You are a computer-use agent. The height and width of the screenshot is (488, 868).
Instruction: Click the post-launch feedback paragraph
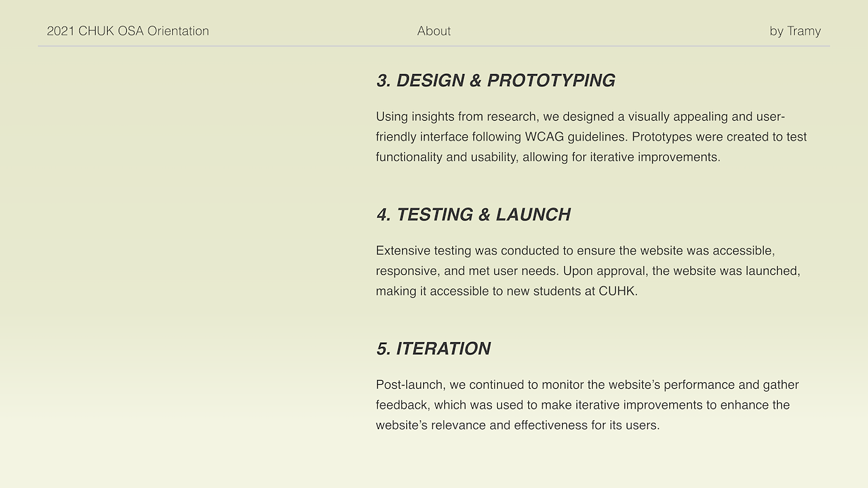pyautogui.click(x=587, y=405)
